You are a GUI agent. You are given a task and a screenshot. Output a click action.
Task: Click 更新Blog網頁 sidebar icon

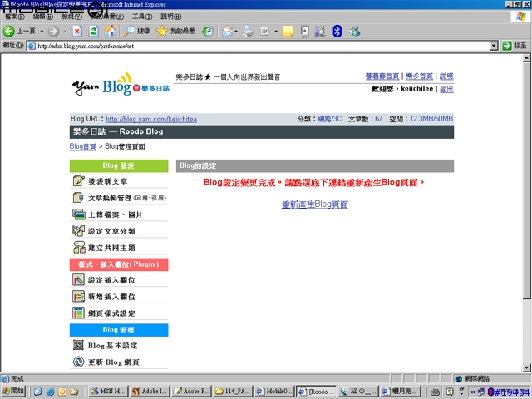pyautogui.click(x=78, y=362)
